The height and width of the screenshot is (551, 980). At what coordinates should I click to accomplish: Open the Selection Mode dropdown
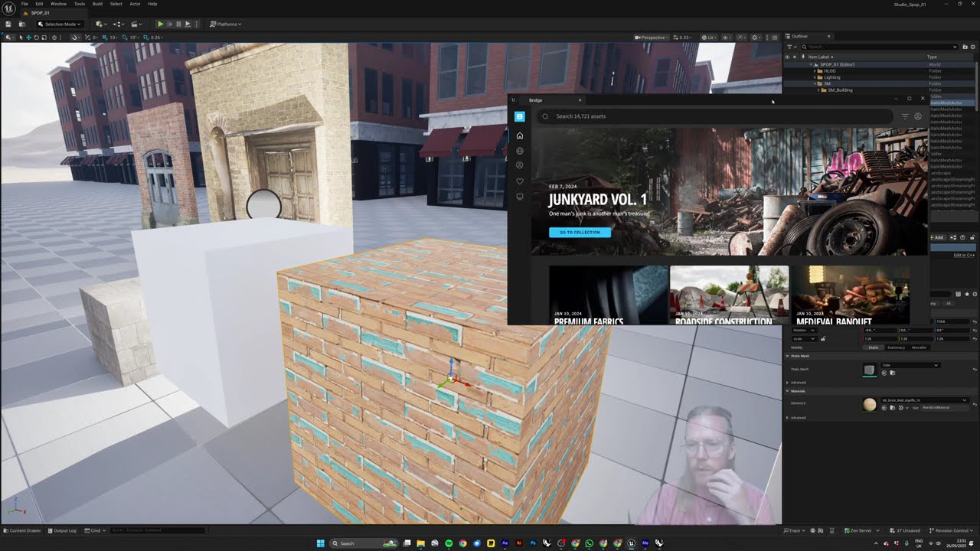click(60, 24)
